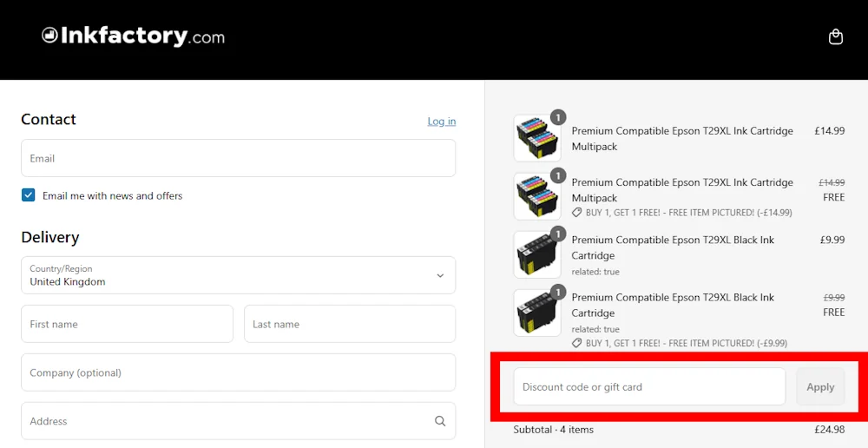Open the shopping bag cart icon
Image resolution: width=868 pixels, height=448 pixels.
835,37
